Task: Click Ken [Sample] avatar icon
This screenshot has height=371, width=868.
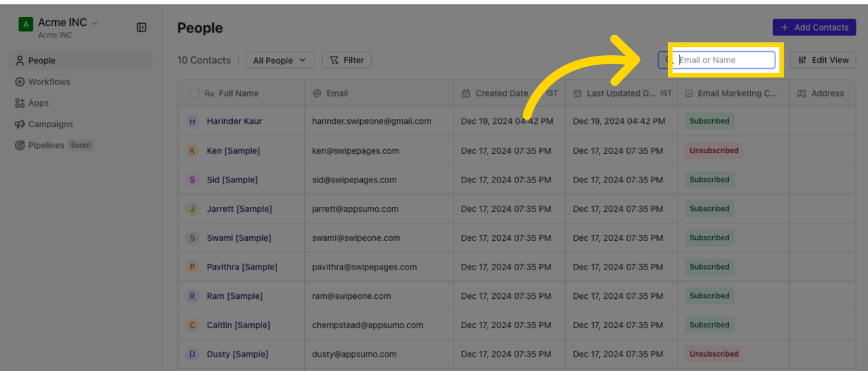Action: click(192, 150)
